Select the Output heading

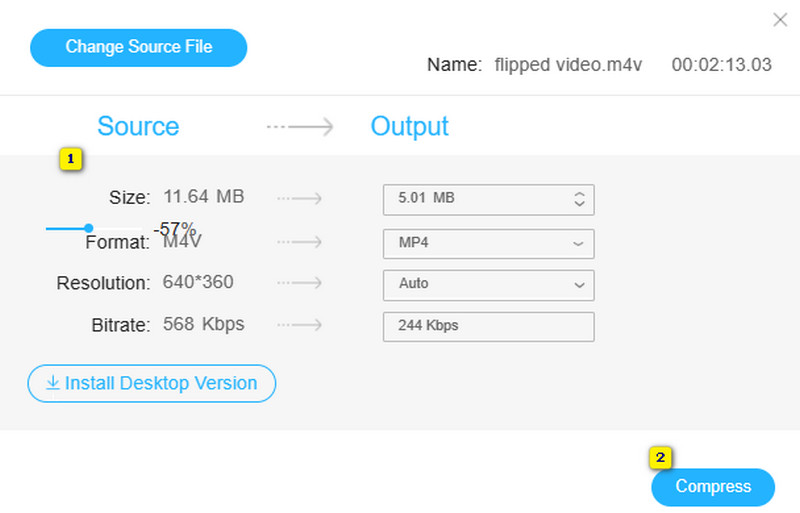point(409,127)
